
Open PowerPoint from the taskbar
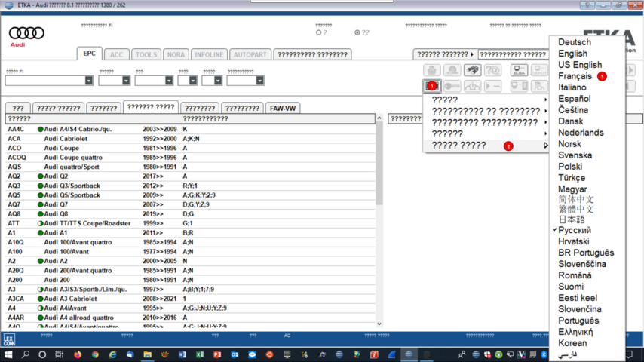point(217,354)
